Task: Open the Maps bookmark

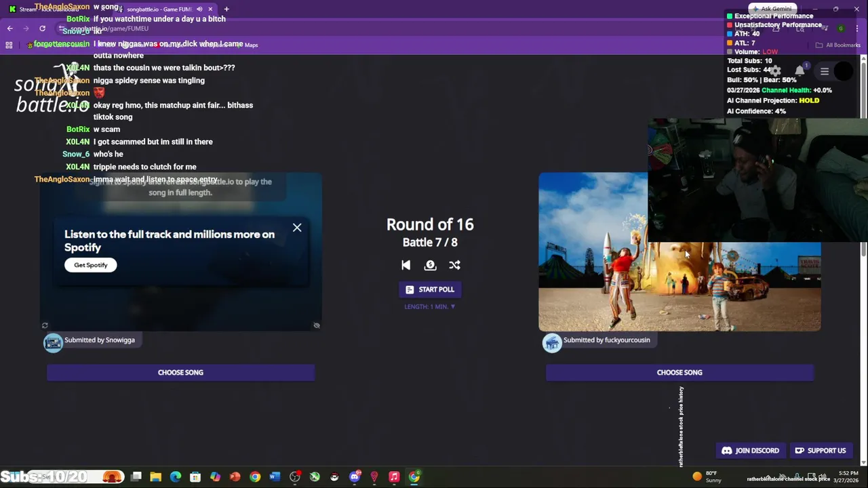Action: pyautogui.click(x=248, y=45)
